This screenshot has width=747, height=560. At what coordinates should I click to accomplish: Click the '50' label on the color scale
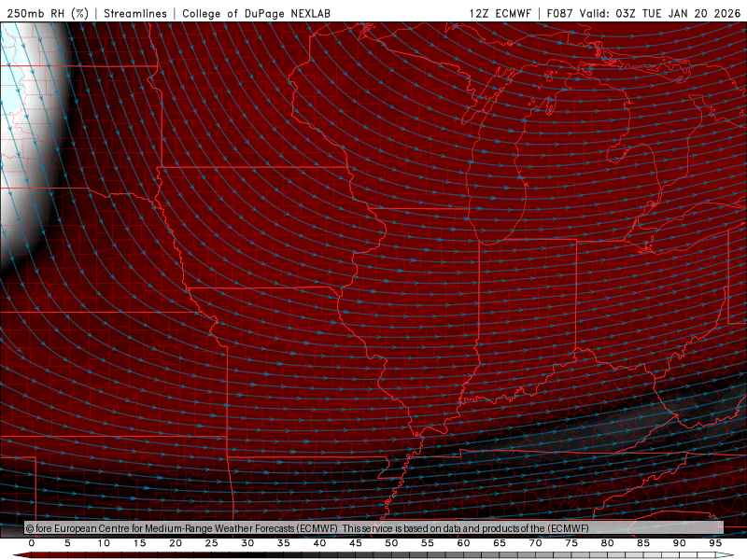(391, 543)
